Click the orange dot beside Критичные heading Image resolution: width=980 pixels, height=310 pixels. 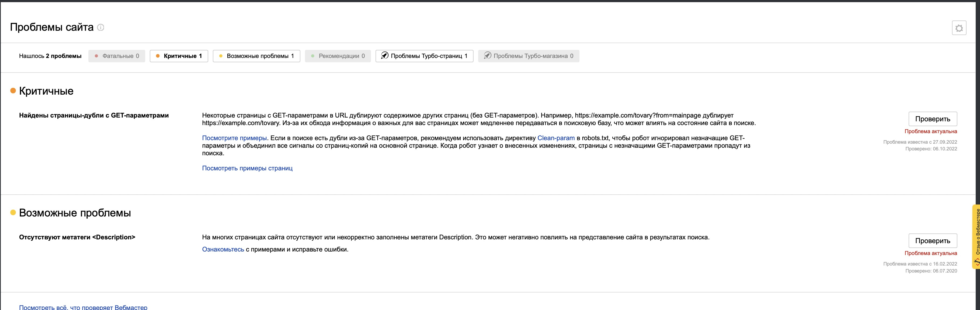pos(13,91)
